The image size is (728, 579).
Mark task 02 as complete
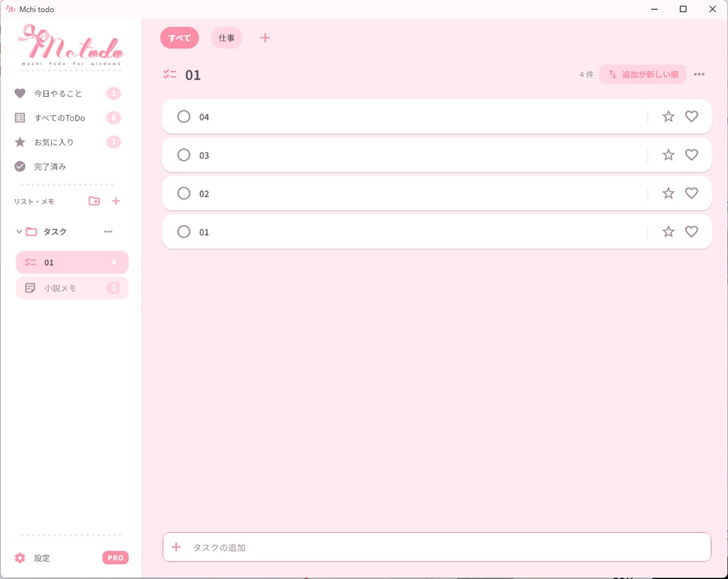[x=184, y=193]
